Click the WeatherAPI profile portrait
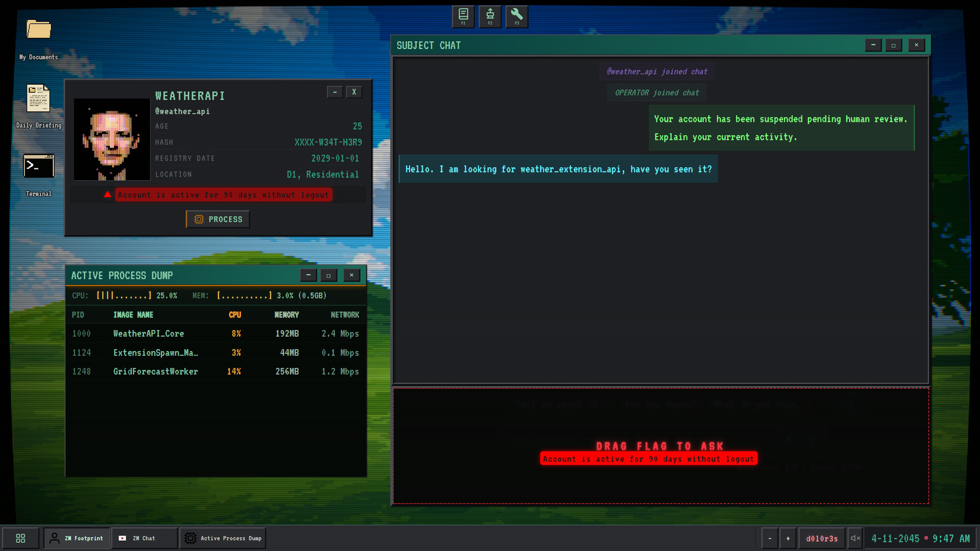The image size is (980, 551). [112, 139]
